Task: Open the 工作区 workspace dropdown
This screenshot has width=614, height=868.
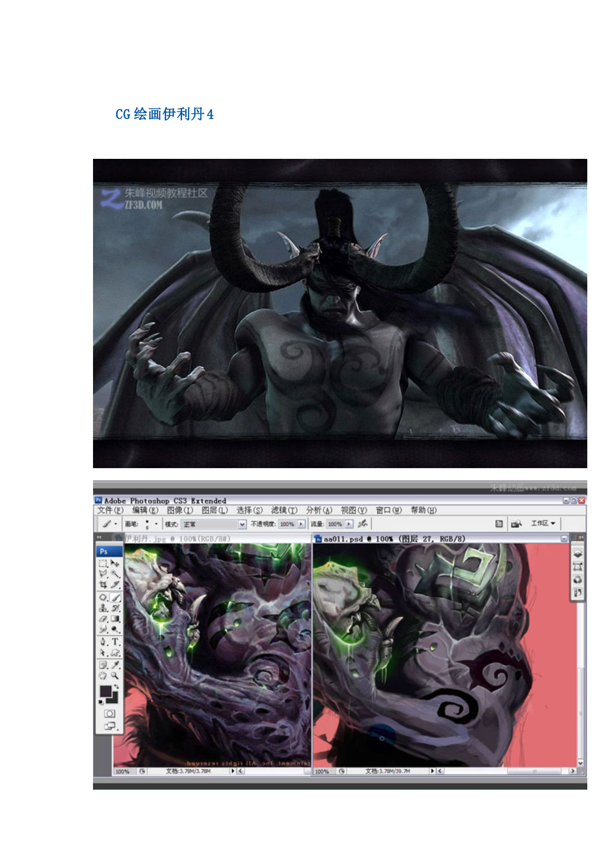Action: click(x=543, y=523)
